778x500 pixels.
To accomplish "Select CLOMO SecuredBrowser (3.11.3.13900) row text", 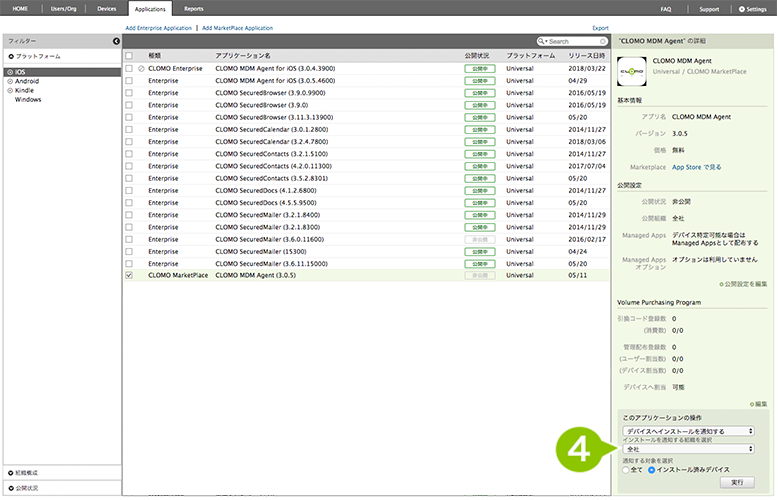I will click(x=274, y=118).
